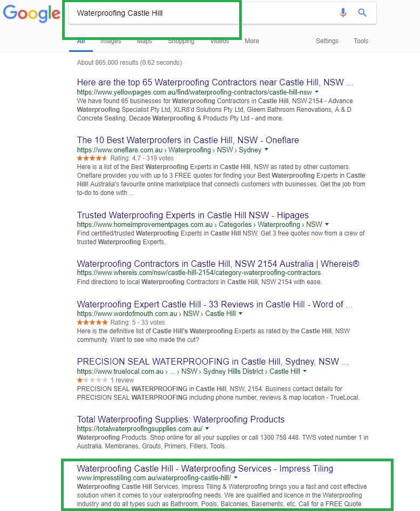Expand the oneflare.com.au URL dropdown arrow
This screenshot has width=420, height=511.
(266, 150)
